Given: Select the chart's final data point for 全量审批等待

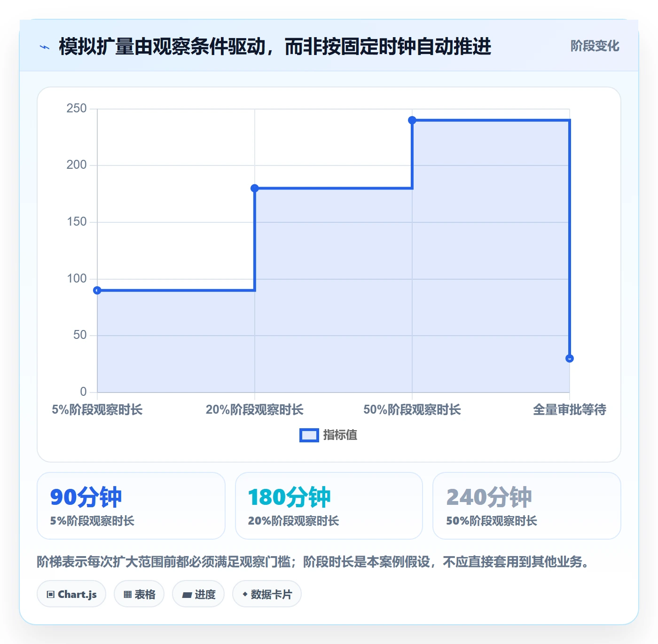Looking at the screenshot, I should pyautogui.click(x=570, y=359).
